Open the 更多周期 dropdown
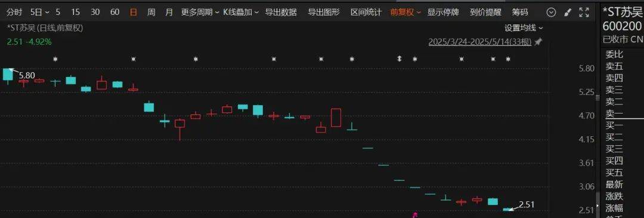Image resolution: width=644 pixels, height=218 pixels. pos(200,13)
